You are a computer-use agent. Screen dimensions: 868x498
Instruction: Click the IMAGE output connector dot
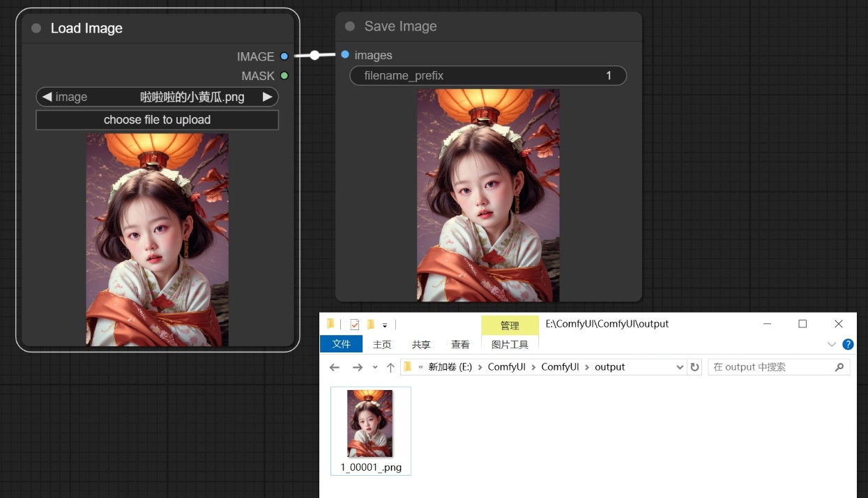pos(284,56)
